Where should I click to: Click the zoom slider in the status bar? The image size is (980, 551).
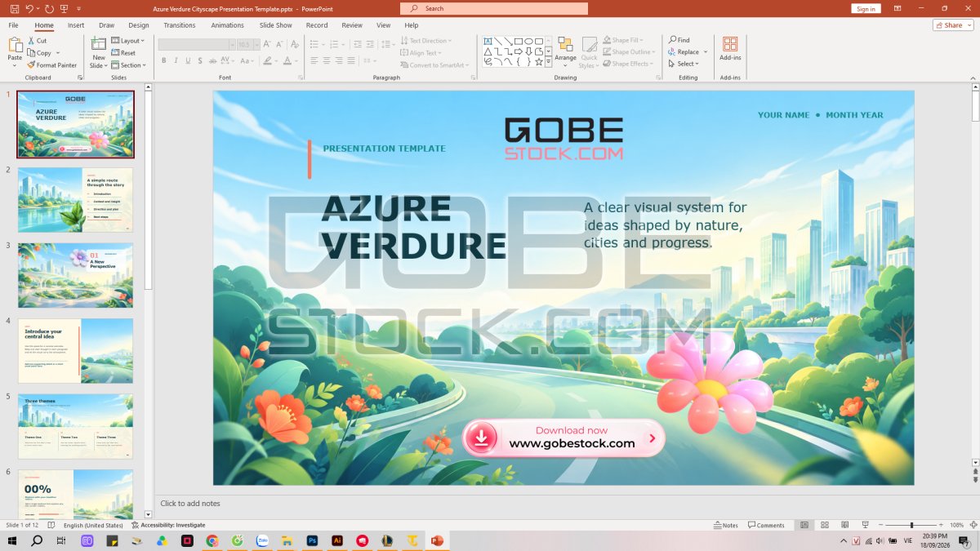click(911, 525)
